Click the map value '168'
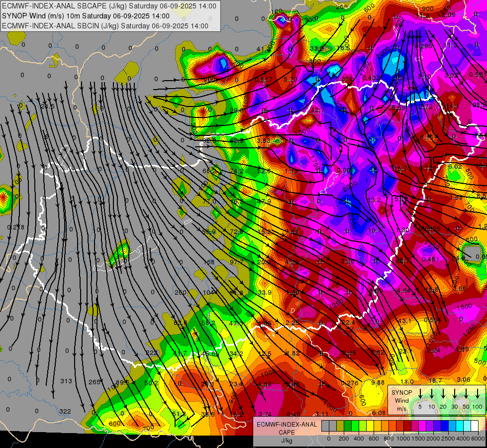The image size is (487, 448). pos(209,262)
